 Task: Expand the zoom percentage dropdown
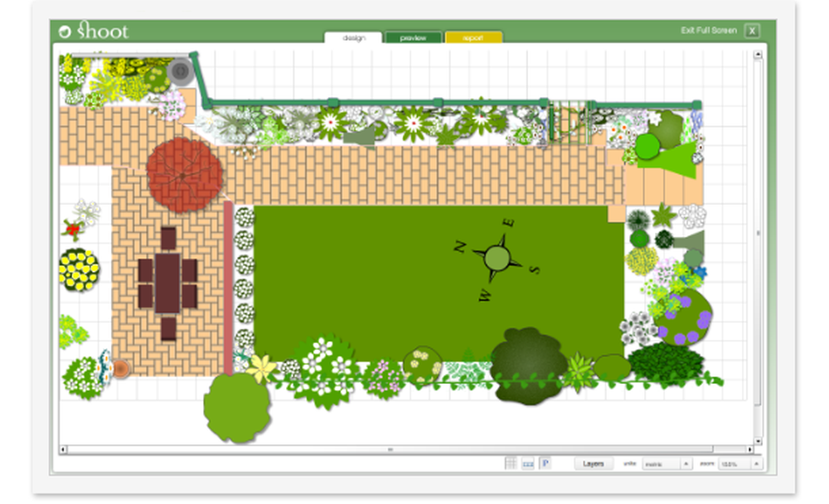(740, 464)
